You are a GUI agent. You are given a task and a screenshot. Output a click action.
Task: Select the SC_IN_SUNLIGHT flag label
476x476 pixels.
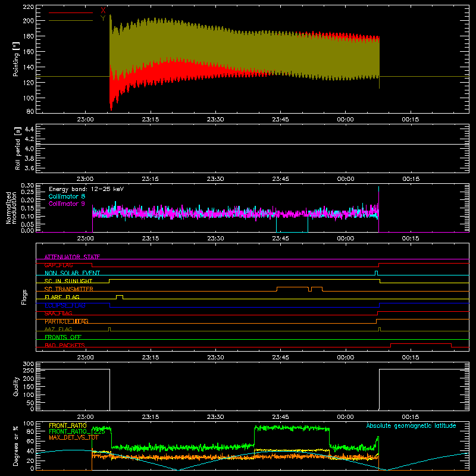coord(68,281)
